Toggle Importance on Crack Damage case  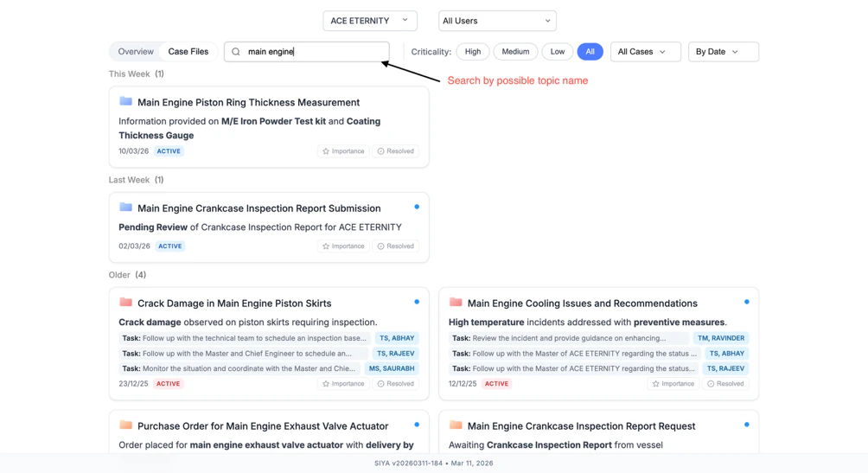coord(343,383)
